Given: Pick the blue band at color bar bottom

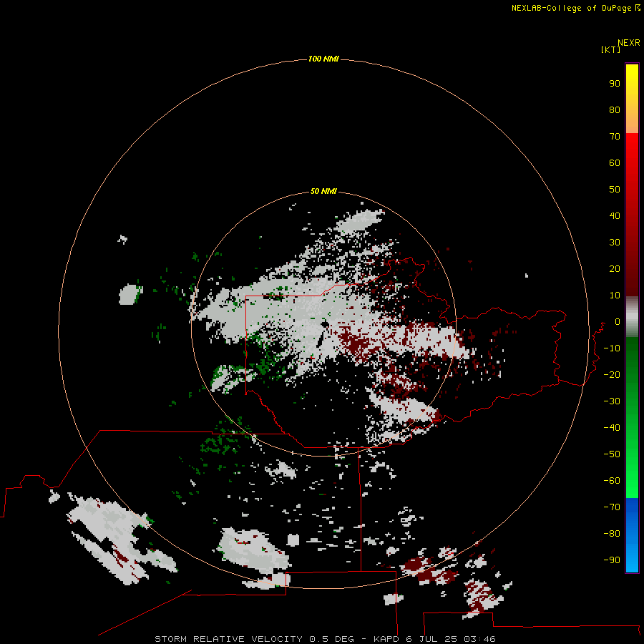Looking at the screenshot, I should pyautogui.click(x=632, y=535).
